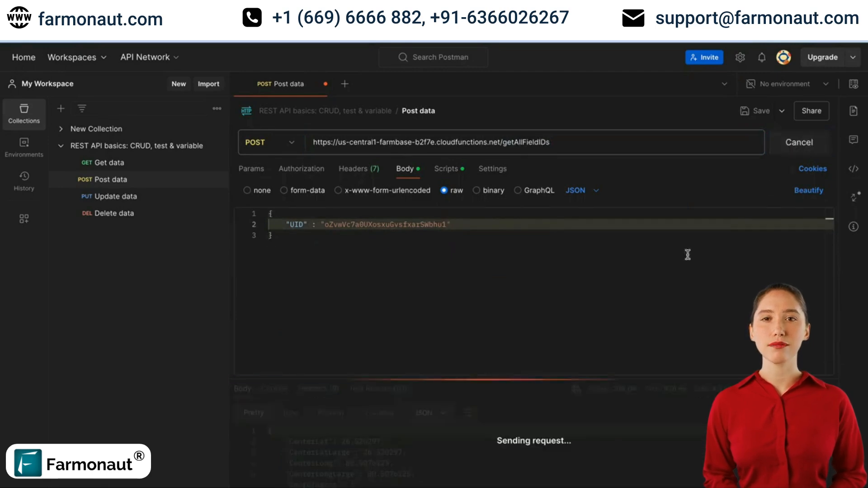Screen dimensions: 868x488
Task: Switch to the Authorization tab
Action: [301, 168]
